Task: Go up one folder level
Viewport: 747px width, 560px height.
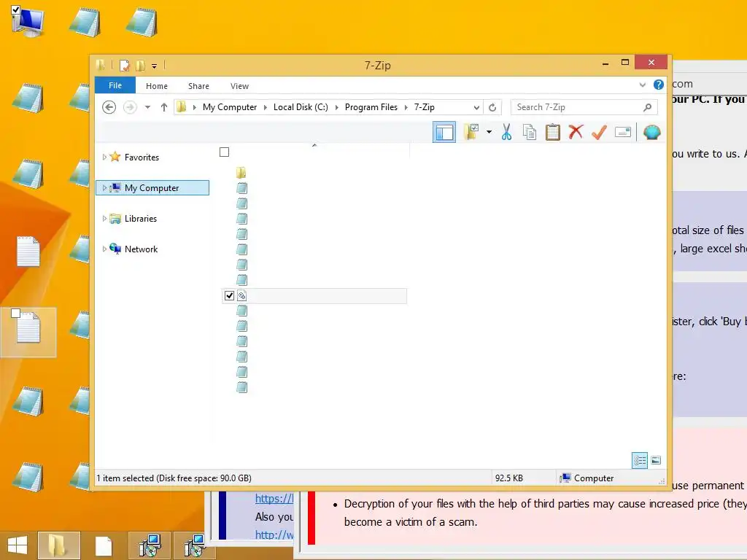Action: (x=164, y=107)
